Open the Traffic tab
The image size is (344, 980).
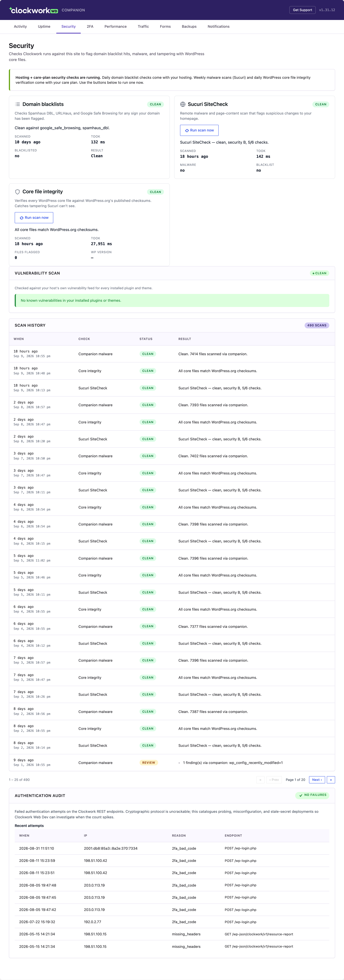143,27
